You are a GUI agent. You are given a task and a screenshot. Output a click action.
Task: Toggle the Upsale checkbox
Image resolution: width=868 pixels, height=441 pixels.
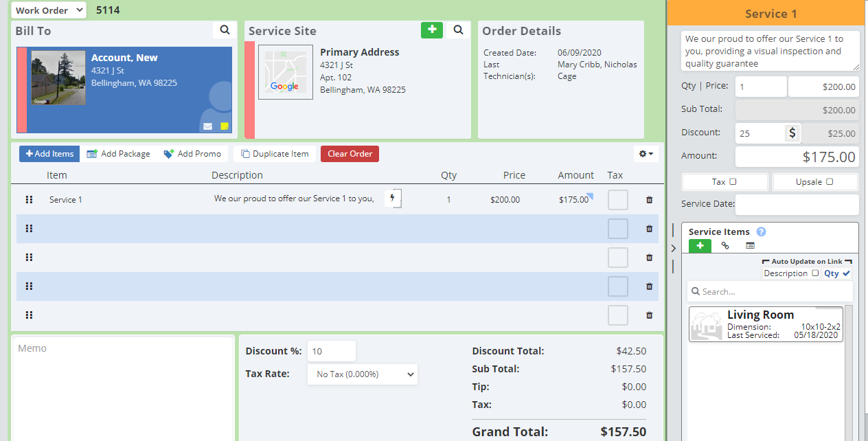tap(830, 182)
